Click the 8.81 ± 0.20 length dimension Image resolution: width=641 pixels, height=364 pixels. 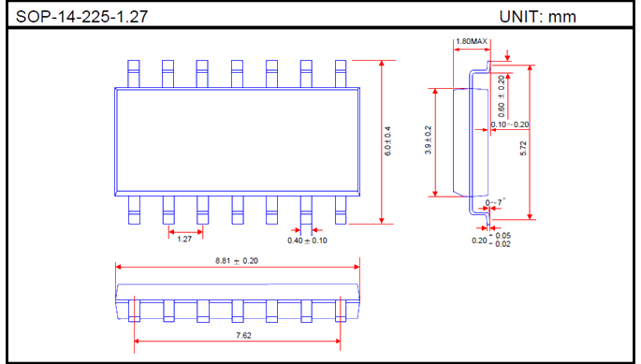pyautogui.click(x=237, y=260)
